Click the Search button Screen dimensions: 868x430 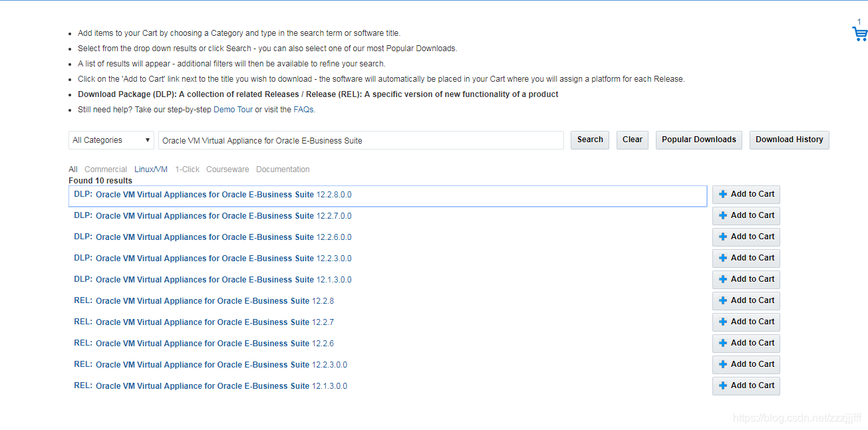coord(590,140)
